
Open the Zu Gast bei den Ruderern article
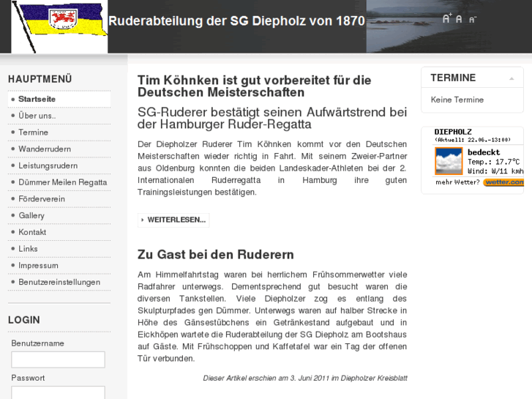tap(215, 255)
